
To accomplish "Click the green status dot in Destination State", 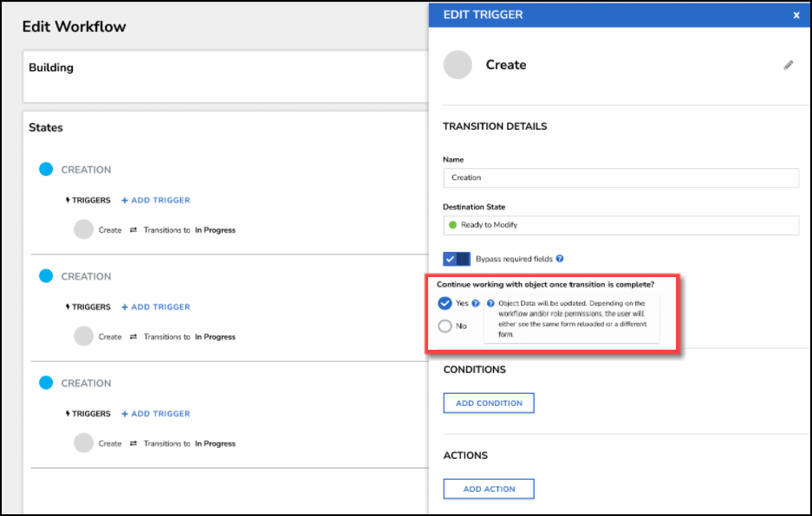I will (x=452, y=225).
